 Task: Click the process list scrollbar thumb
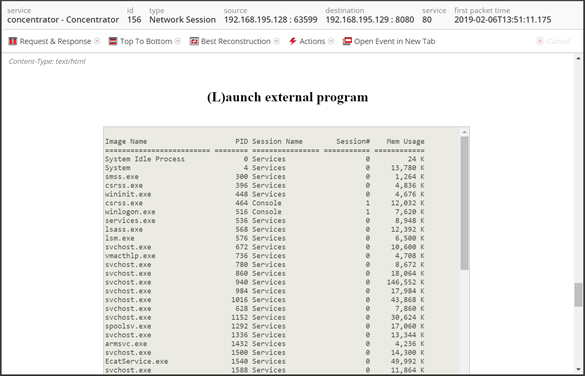tap(464, 203)
